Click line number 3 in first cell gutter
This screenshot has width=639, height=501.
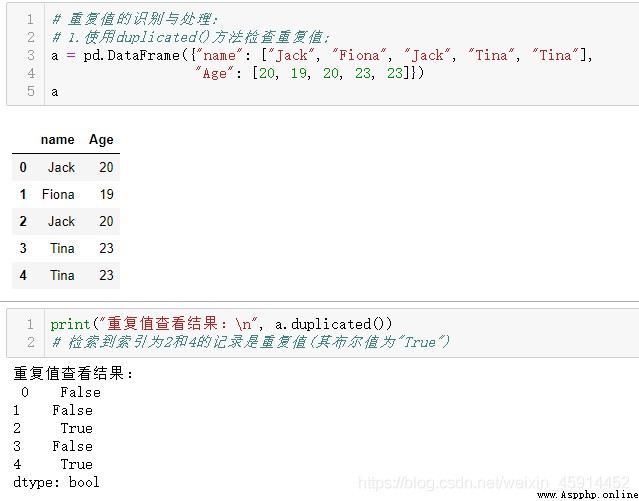pyautogui.click(x=31, y=55)
